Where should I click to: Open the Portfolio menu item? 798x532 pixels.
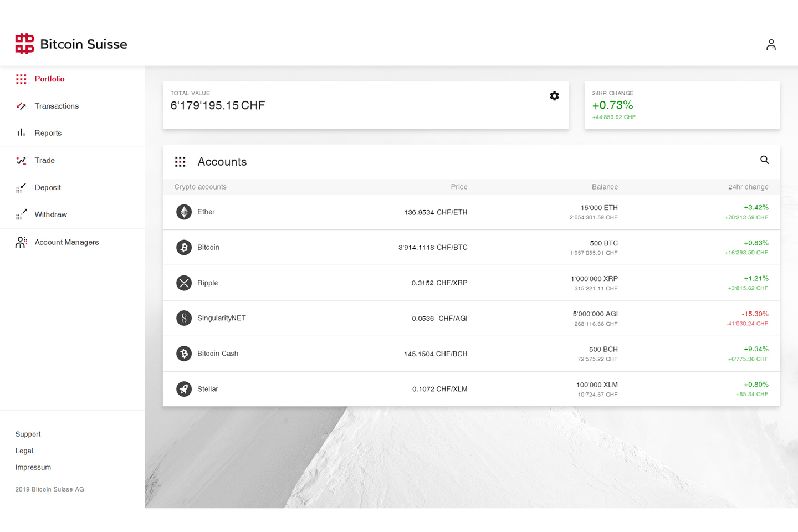click(x=49, y=79)
